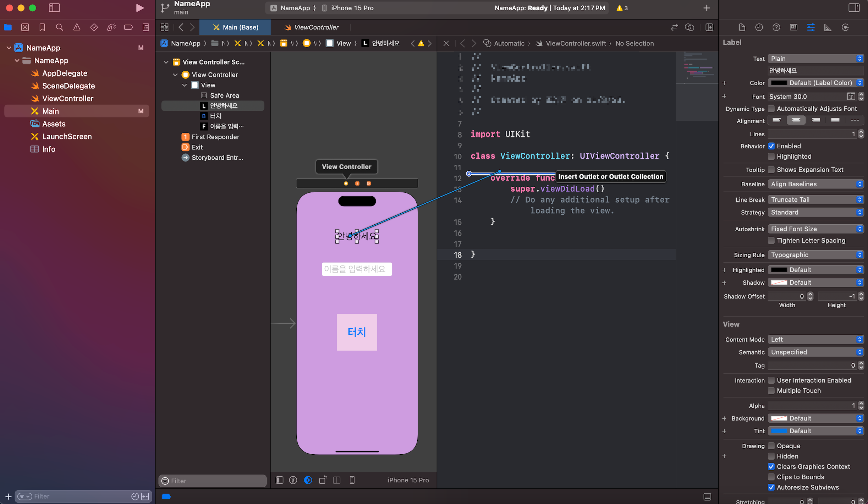Image resolution: width=868 pixels, height=504 pixels.
Task: Check User Interaction Enabled
Action: 771,380
